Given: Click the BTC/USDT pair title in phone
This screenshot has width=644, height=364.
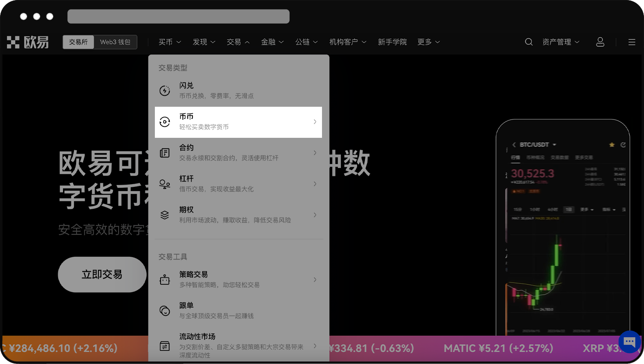Looking at the screenshot, I should coord(534,145).
